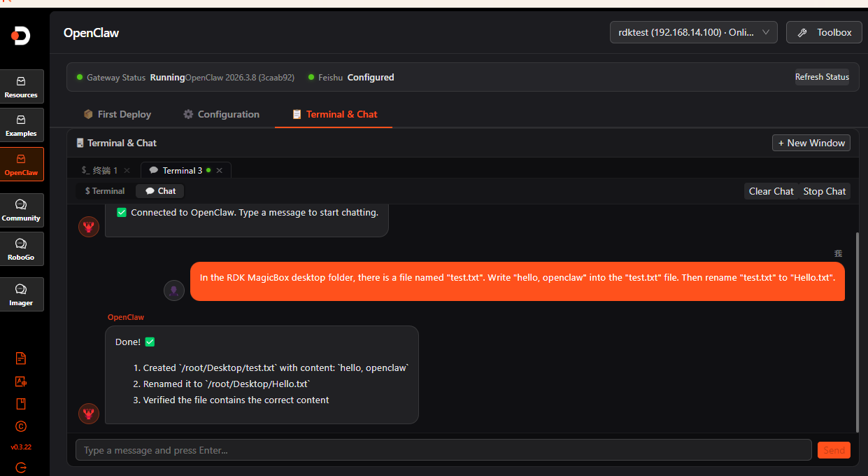Viewport: 868px width, 476px height.
Task: Open the Imager sidebar section
Action: 21,295
